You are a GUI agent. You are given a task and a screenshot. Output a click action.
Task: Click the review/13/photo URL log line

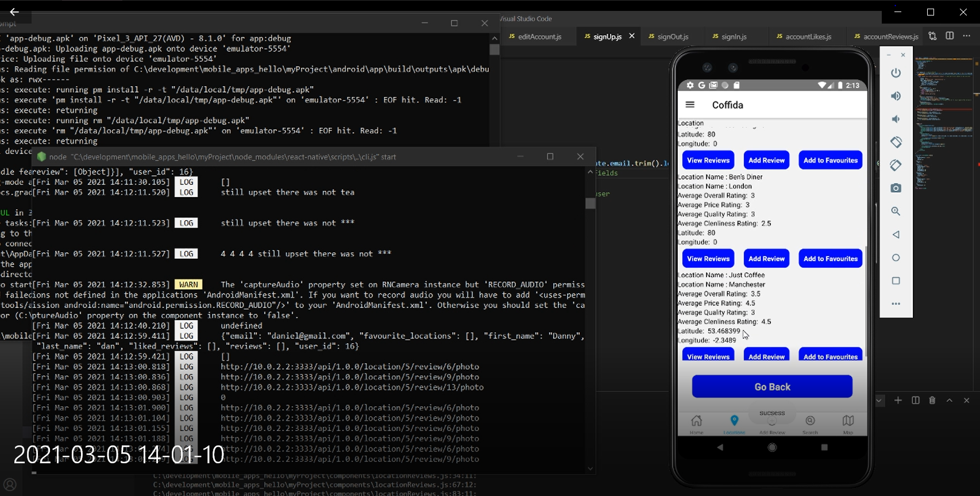(x=352, y=387)
